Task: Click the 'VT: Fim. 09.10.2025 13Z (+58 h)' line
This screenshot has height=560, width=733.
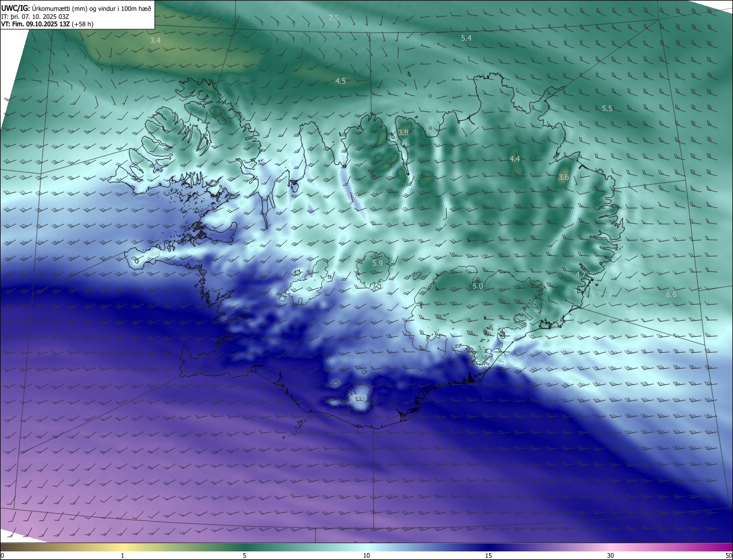Action: click(x=48, y=24)
